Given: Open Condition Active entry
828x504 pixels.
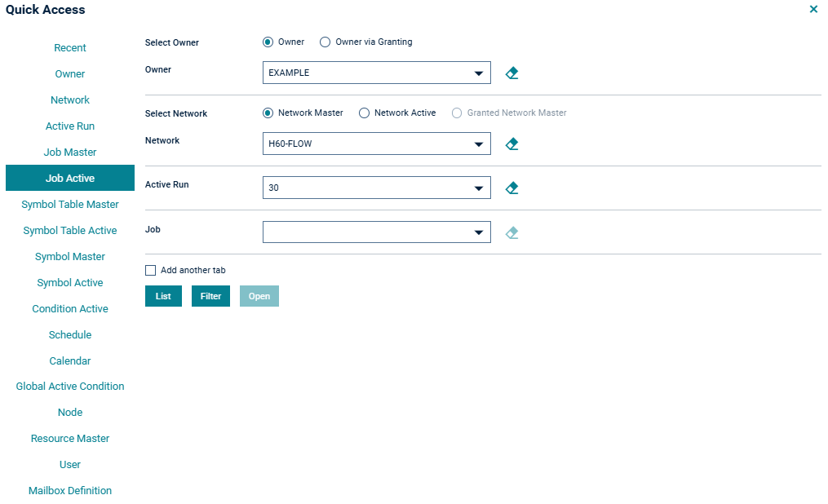Looking at the screenshot, I should (69, 309).
